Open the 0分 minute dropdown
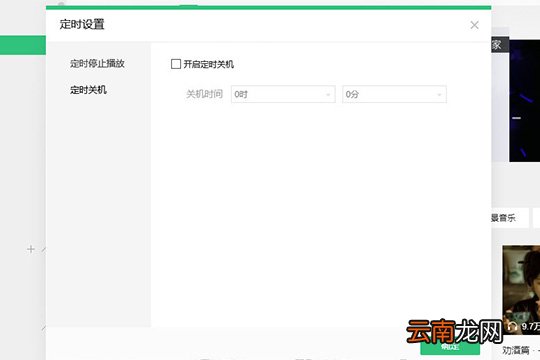Screen dimensions: 540x360 click(x=394, y=94)
